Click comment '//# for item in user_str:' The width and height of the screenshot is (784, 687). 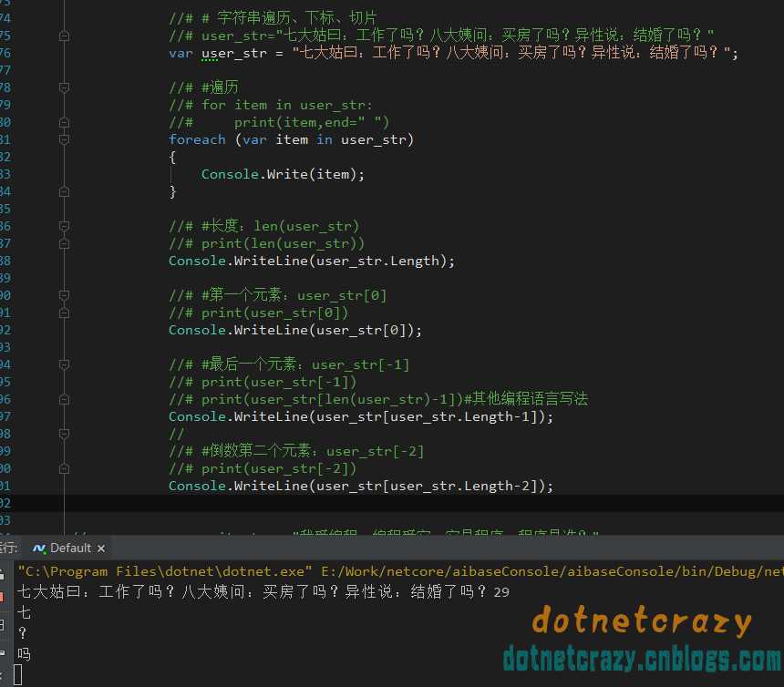click(x=271, y=105)
